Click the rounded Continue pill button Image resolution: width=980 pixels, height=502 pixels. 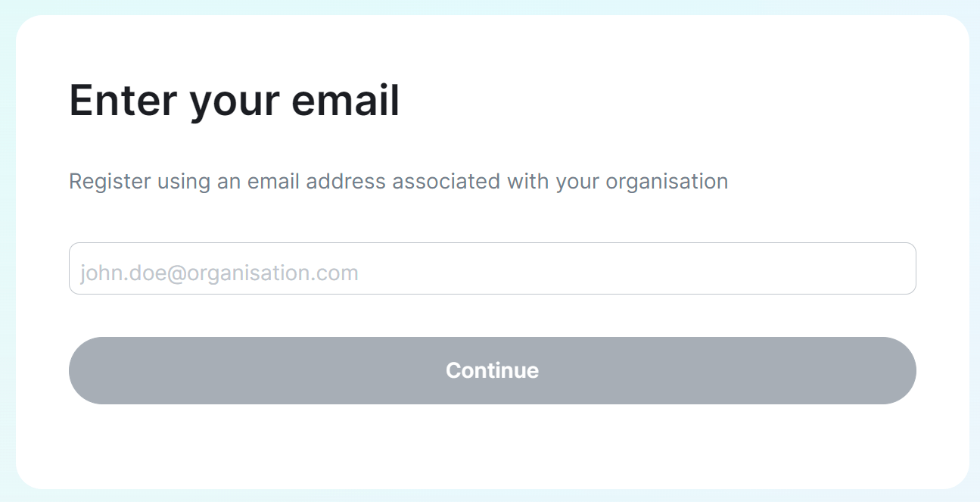click(x=492, y=370)
